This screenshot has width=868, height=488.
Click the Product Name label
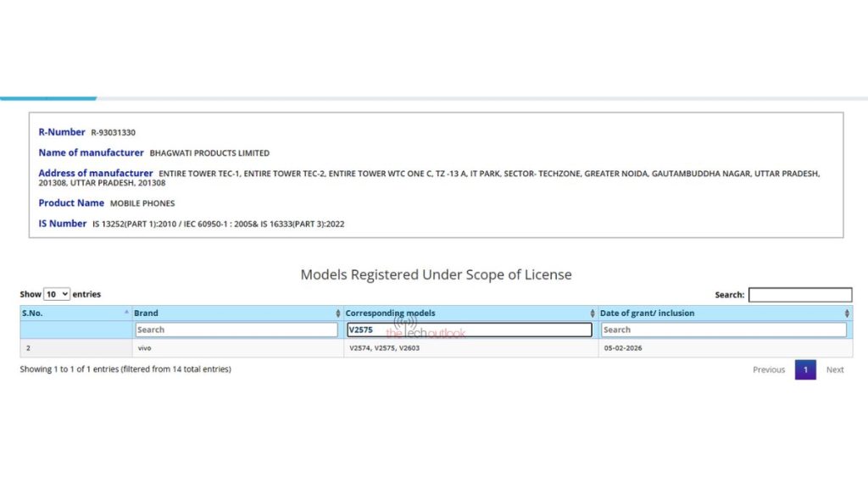click(71, 203)
